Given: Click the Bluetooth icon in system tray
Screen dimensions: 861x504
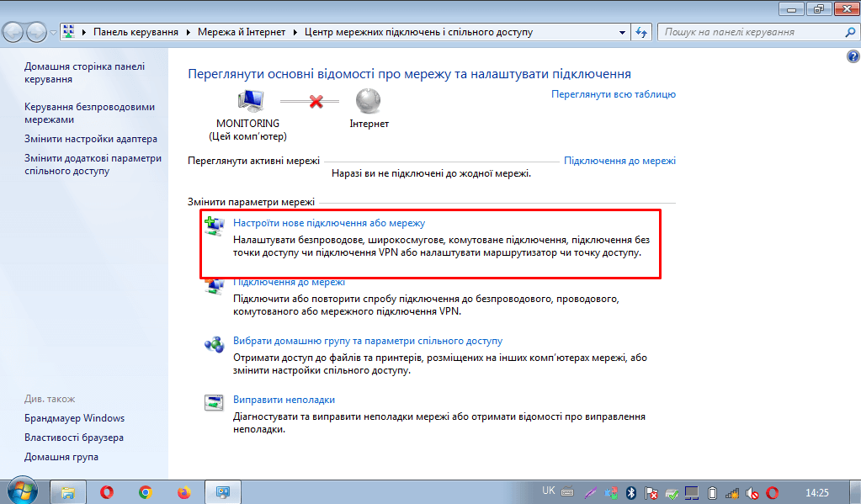Looking at the screenshot, I should click(630, 491).
